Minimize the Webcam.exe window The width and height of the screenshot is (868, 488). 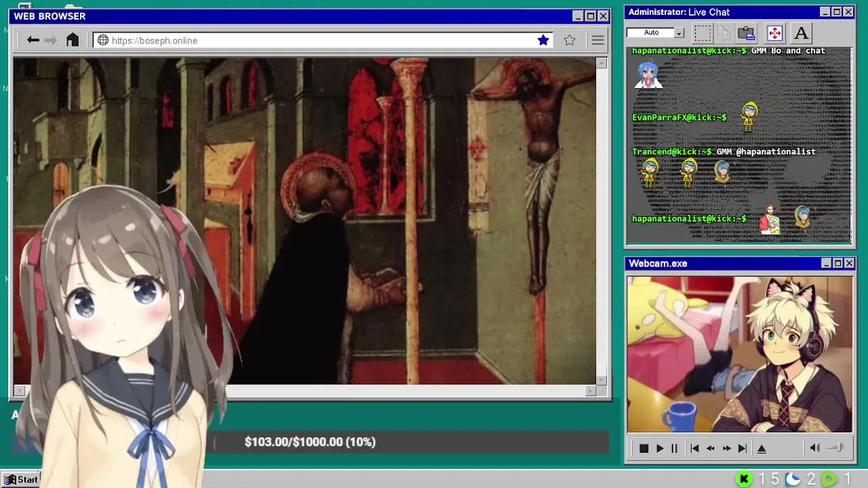826,263
